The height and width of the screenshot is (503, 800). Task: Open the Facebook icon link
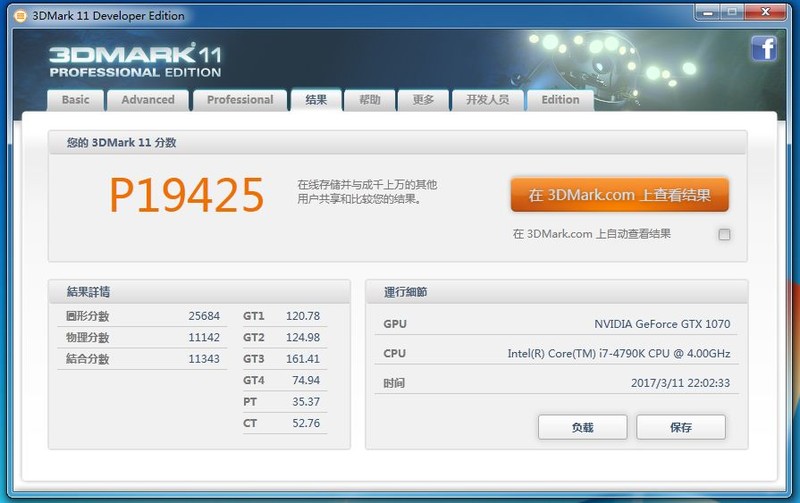point(764,48)
